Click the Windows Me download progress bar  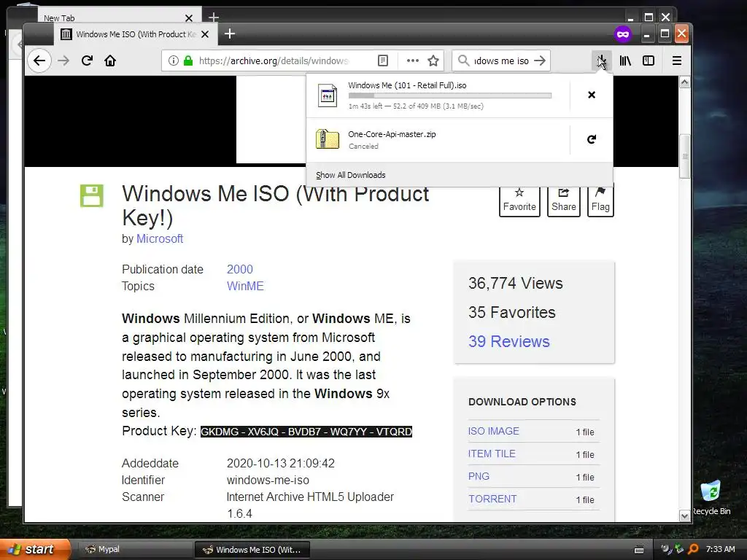449,96
